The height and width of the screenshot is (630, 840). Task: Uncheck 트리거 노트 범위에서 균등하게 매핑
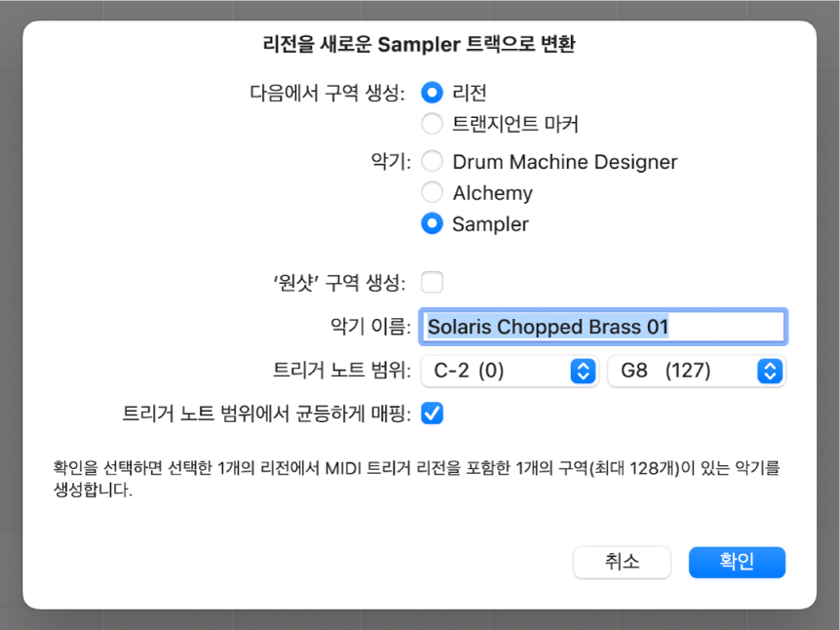click(x=432, y=413)
